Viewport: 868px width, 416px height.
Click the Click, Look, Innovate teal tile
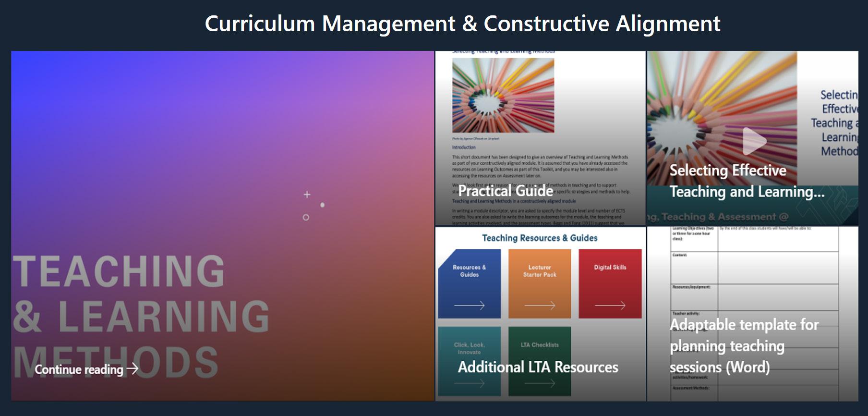coord(469,361)
